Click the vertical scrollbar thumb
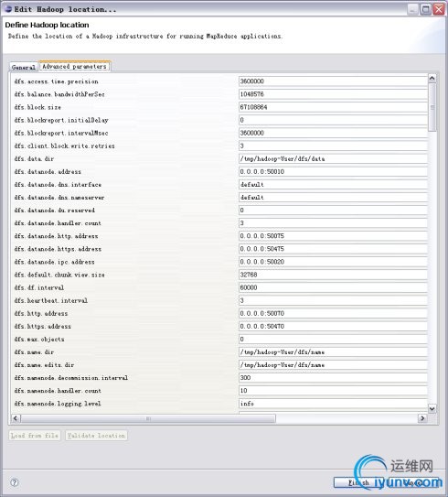The image size is (448, 497). coord(432,107)
